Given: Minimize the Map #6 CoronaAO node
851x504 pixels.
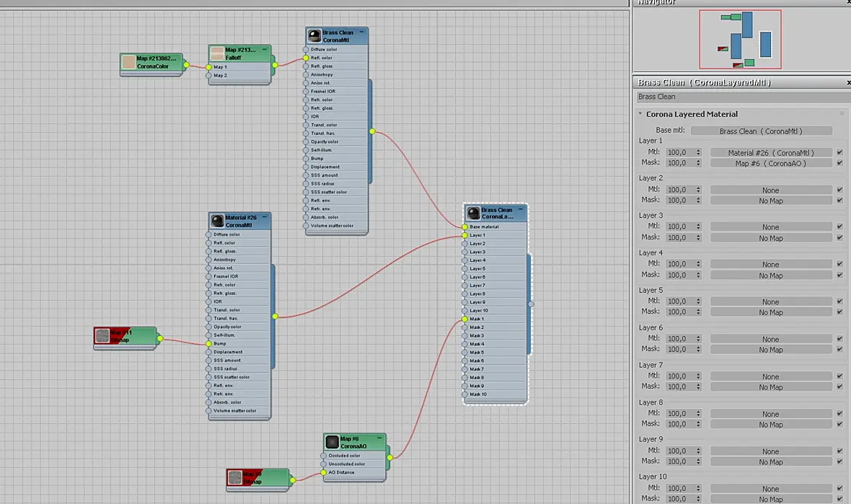Looking at the screenshot, I should pyautogui.click(x=379, y=438).
